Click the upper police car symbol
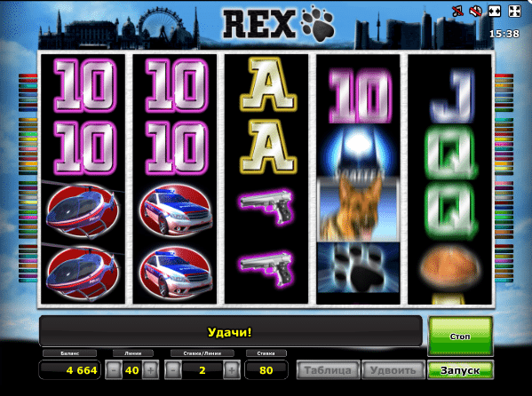 coord(175,210)
